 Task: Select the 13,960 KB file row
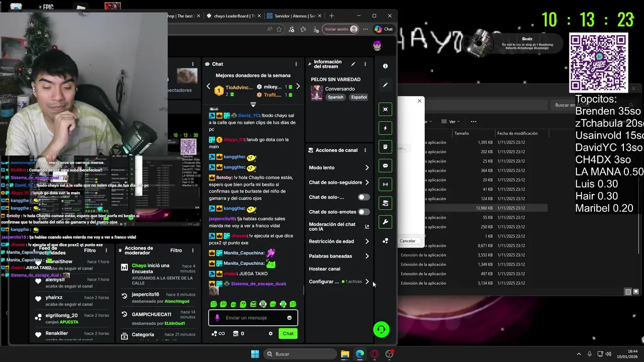[x=473, y=208]
